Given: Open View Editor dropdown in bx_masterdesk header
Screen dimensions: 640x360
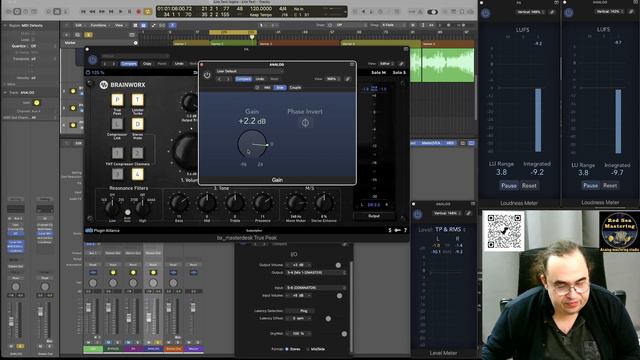Looking at the screenshot, I should click(386, 64).
